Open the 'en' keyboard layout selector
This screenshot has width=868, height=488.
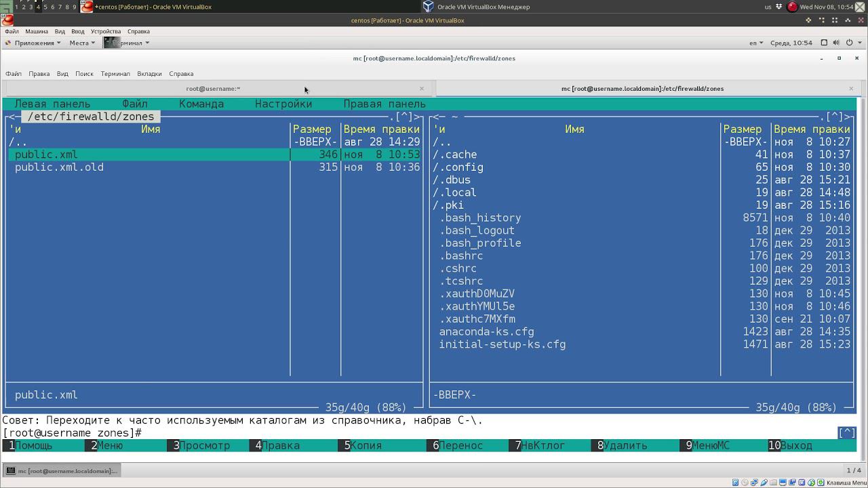(755, 43)
